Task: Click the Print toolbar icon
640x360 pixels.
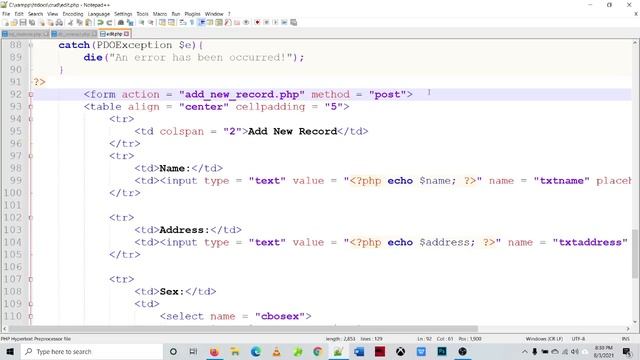Action: tap(59, 22)
